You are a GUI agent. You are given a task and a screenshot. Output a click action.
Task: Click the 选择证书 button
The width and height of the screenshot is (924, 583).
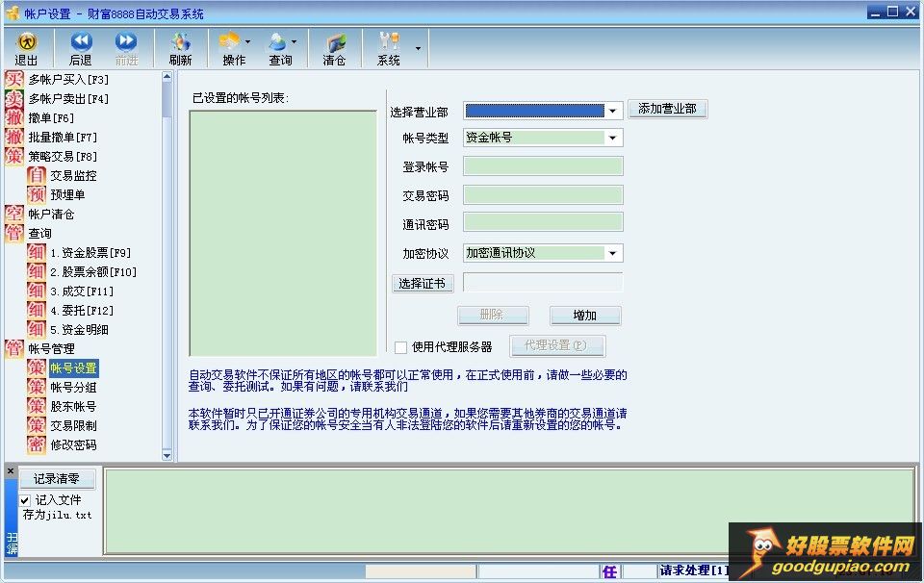pos(423,283)
